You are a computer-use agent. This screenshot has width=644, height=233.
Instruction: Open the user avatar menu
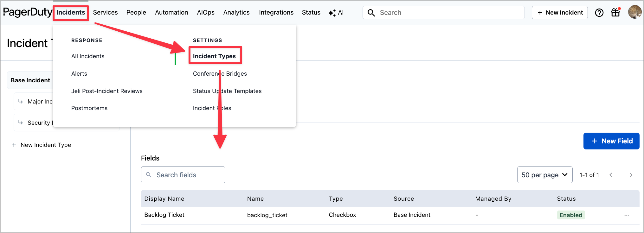pos(634,12)
